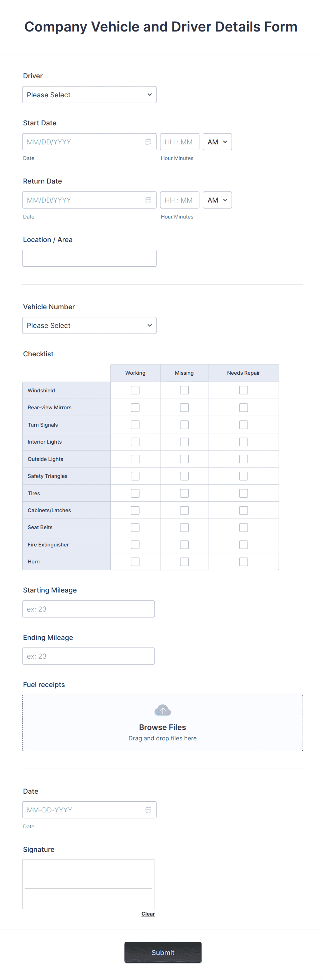Open the AM/PM selector for Return Date

click(x=217, y=200)
